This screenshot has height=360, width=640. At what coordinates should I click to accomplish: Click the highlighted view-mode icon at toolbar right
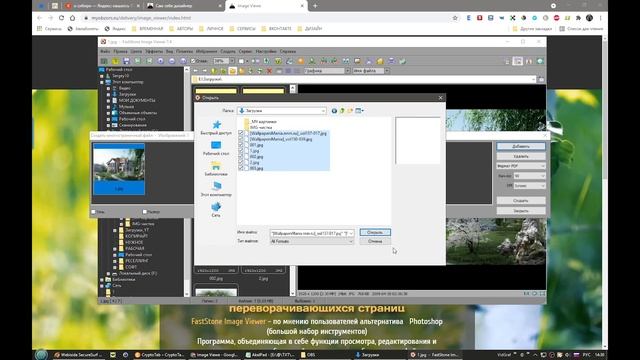(518, 61)
